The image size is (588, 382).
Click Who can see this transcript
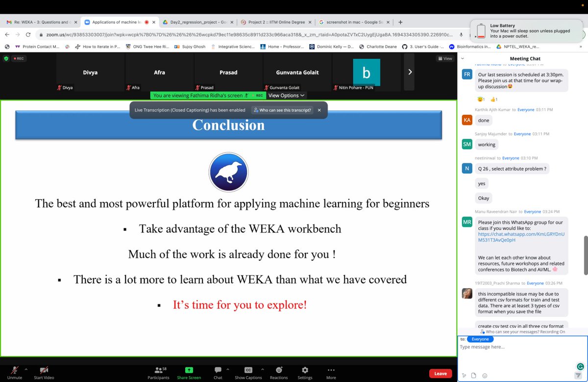(x=281, y=110)
